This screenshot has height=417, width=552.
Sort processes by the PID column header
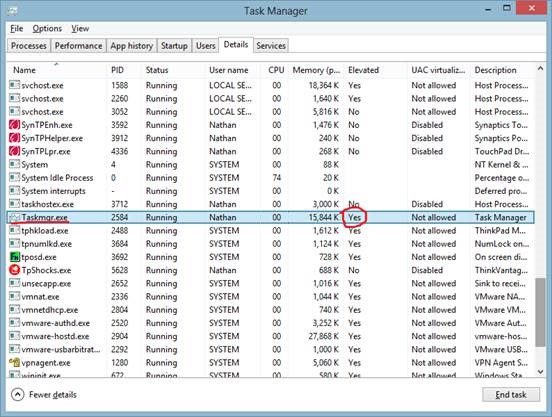(x=118, y=70)
